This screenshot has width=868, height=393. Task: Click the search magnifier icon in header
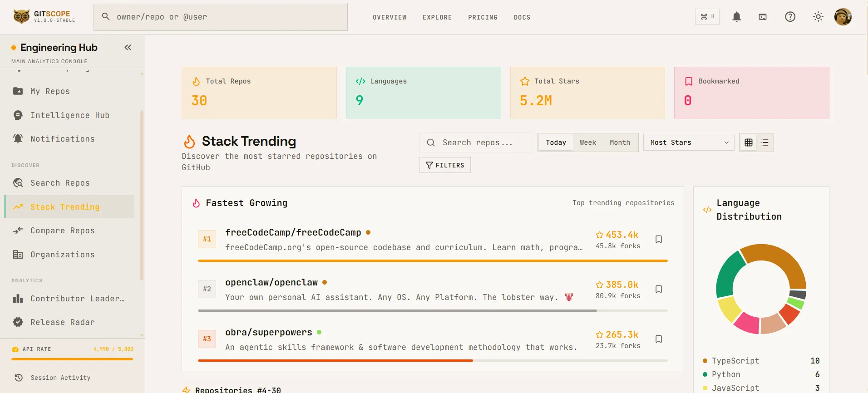pyautogui.click(x=106, y=16)
